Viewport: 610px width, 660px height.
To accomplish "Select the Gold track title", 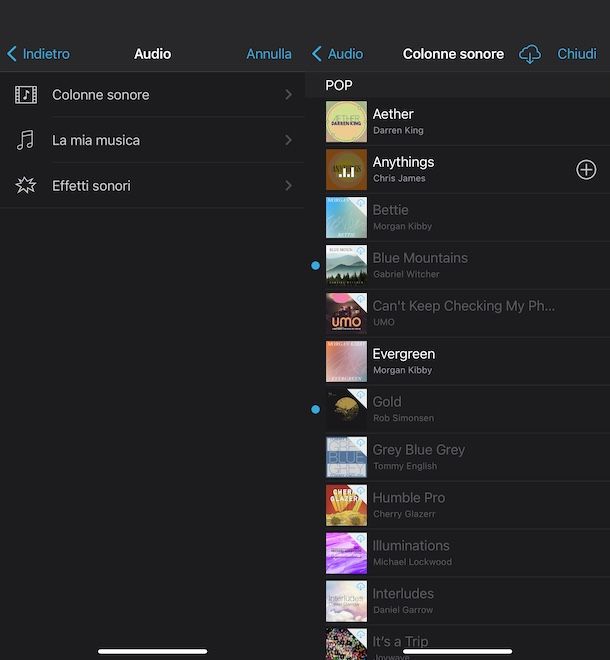I will pos(387,402).
